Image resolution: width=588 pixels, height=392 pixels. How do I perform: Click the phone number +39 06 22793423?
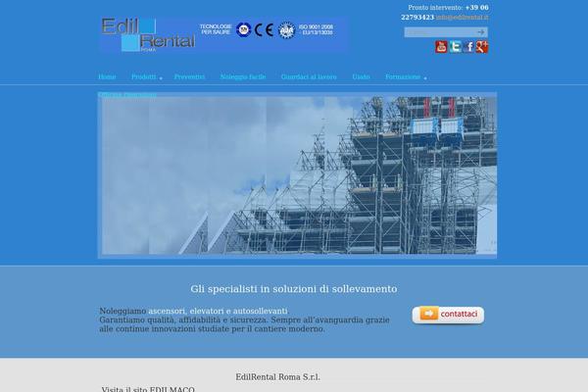(445, 13)
